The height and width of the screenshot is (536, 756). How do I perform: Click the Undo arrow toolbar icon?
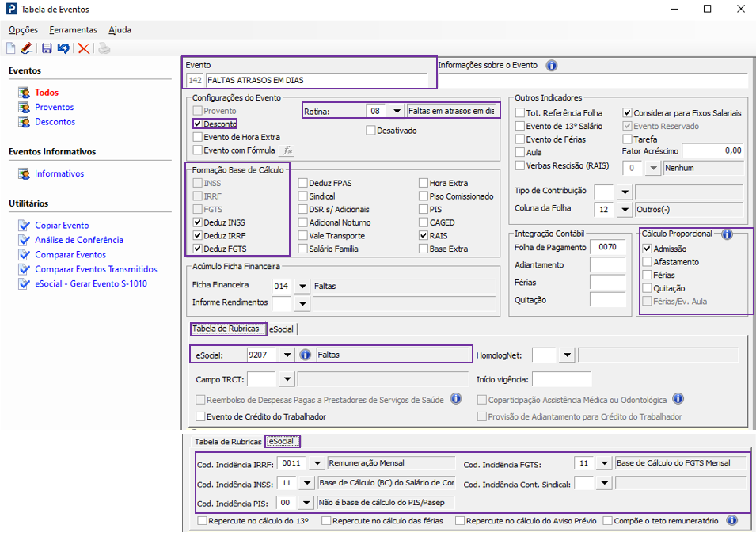pos(63,48)
